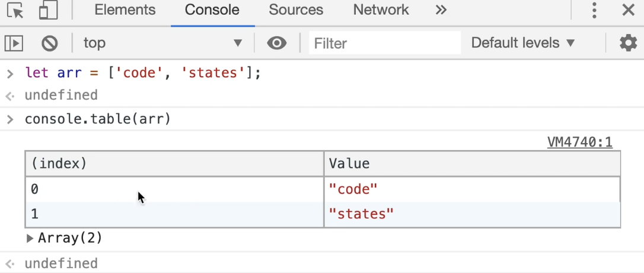Image resolution: width=644 pixels, height=273 pixels.
Task: Open the DevTools three-dot menu
Action: click(594, 10)
